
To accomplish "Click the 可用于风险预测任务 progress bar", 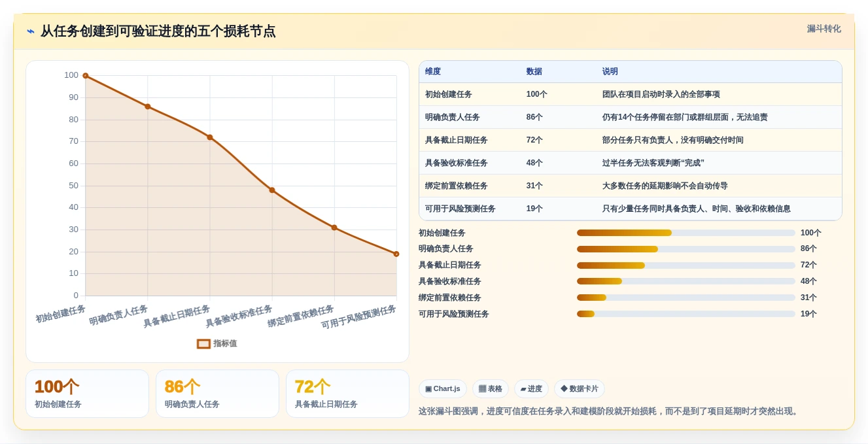I will (x=686, y=314).
